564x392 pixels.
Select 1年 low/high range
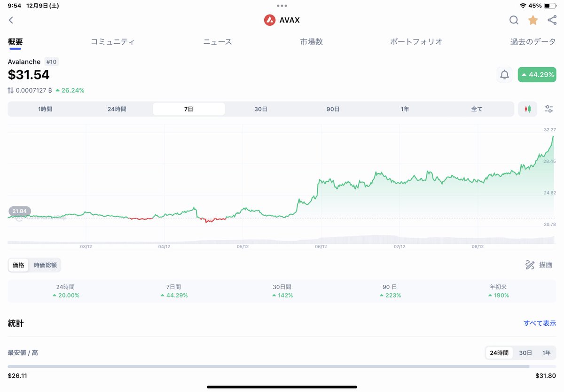(x=546, y=353)
